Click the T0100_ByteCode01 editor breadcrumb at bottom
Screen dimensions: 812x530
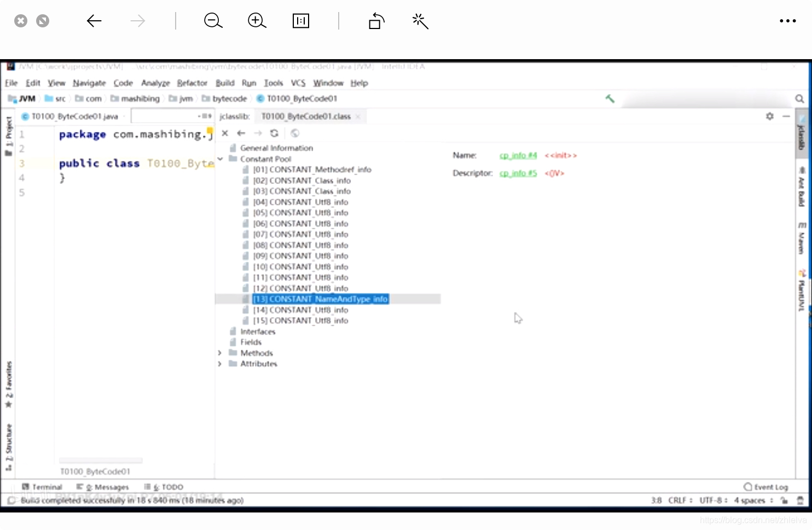pyautogui.click(x=95, y=471)
